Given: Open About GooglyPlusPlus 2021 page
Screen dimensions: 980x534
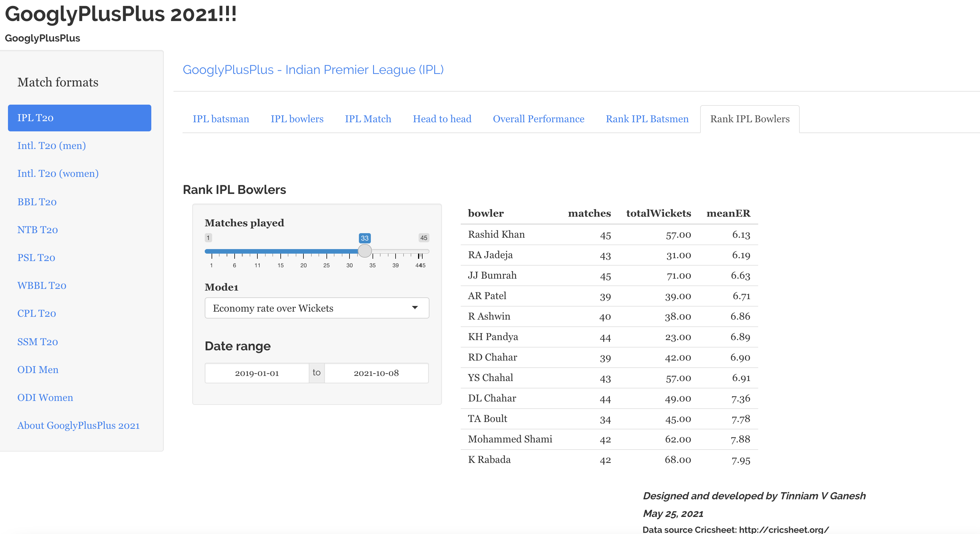Looking at the screenshot, I should [78, 425].
